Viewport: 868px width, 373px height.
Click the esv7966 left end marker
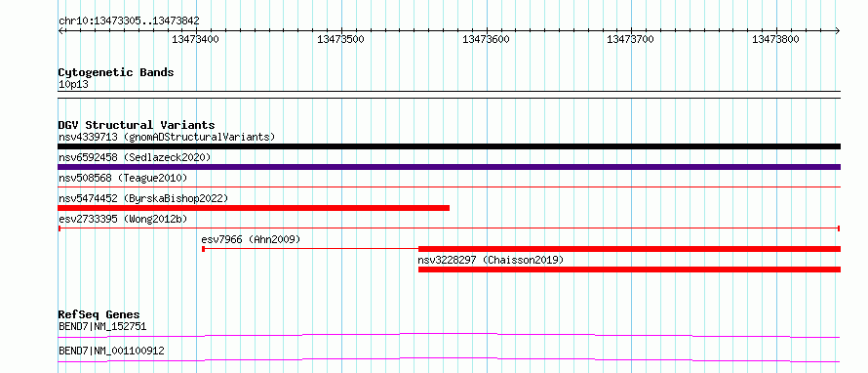pyautogui.click(x=203, y=249)
